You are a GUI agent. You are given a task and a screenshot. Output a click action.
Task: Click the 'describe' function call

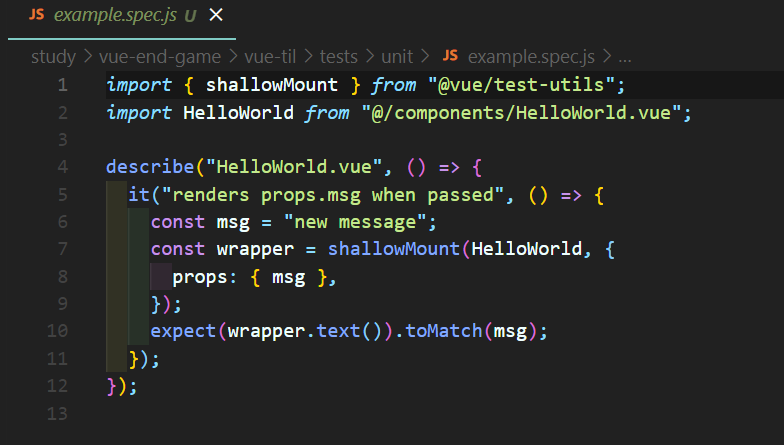(x=150, y=166)
